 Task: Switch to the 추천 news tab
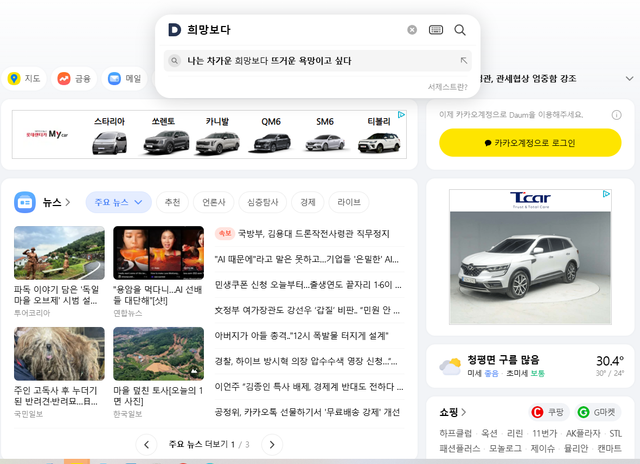172,202
